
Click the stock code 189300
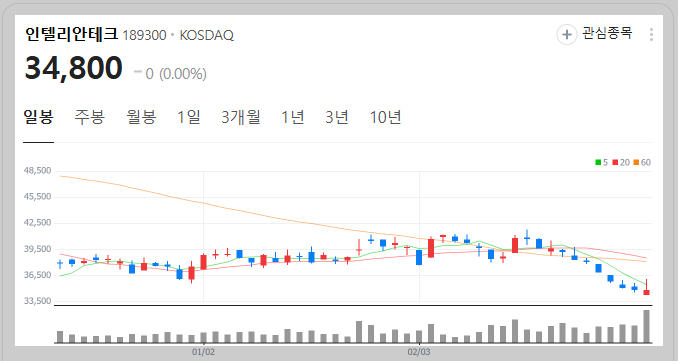[x=144, y=35]
